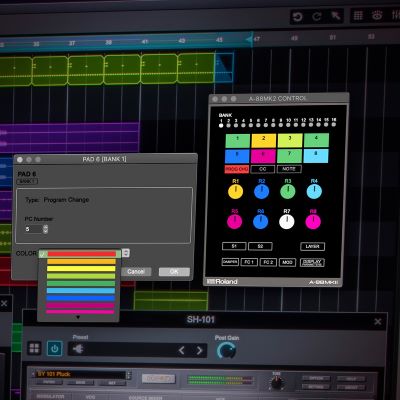400x400 pixels.
Task: Select the blue clip after the green clips
Action: coord(224,67)
